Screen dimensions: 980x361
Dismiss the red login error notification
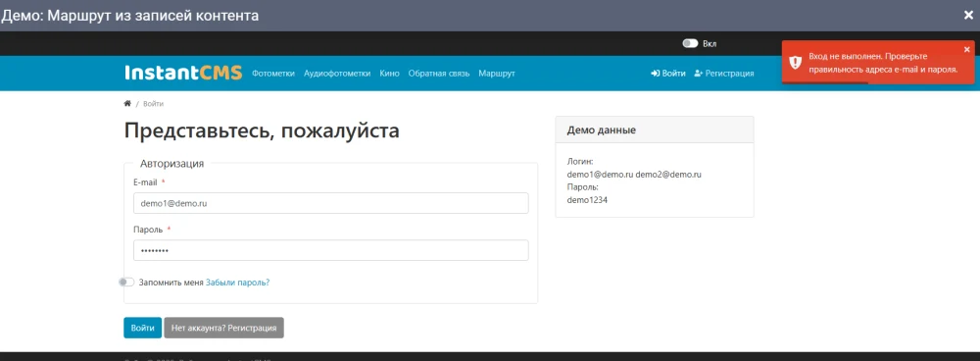pyautogui.click(x=967, y=49)
